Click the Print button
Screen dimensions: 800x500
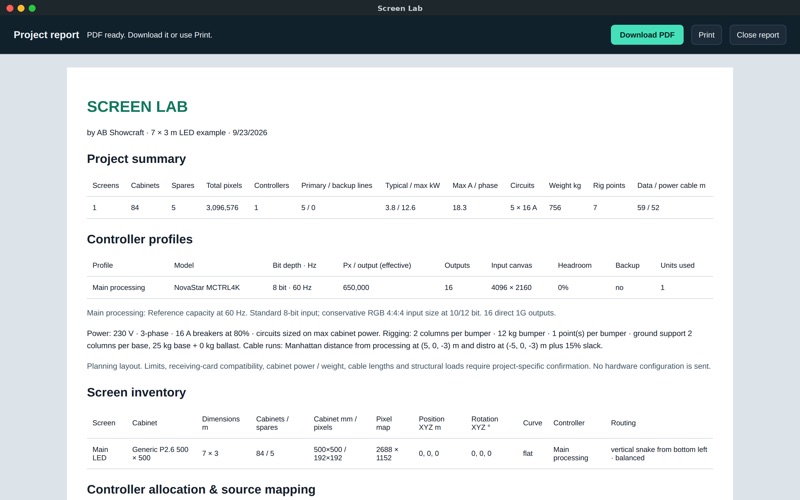pos(706,35)
